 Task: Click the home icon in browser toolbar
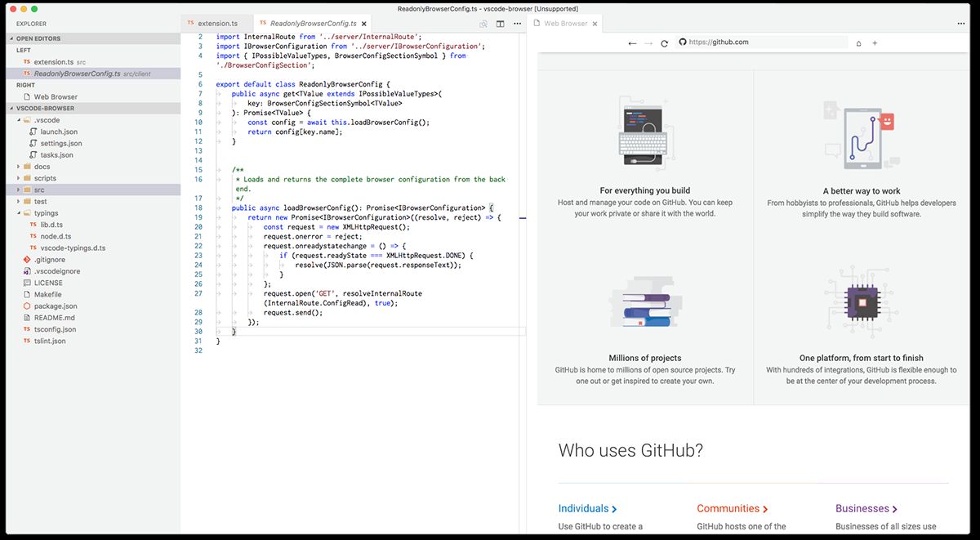click(x=858, y=42)
